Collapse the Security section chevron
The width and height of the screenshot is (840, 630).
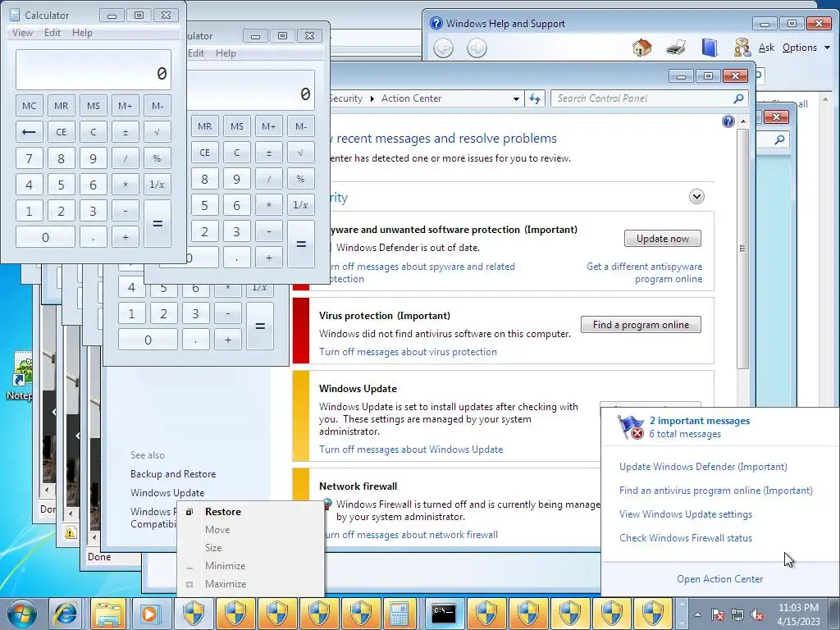696,197
